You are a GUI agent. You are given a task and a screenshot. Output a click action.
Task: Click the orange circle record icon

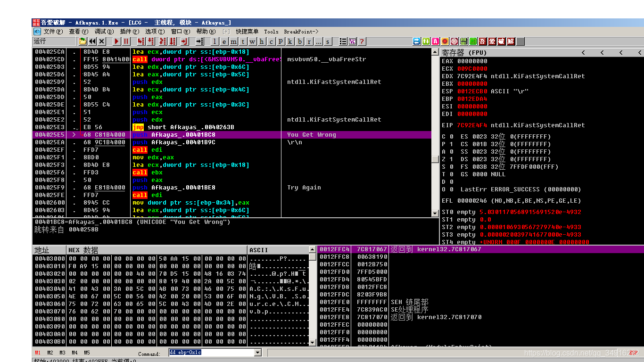point(445,41)
